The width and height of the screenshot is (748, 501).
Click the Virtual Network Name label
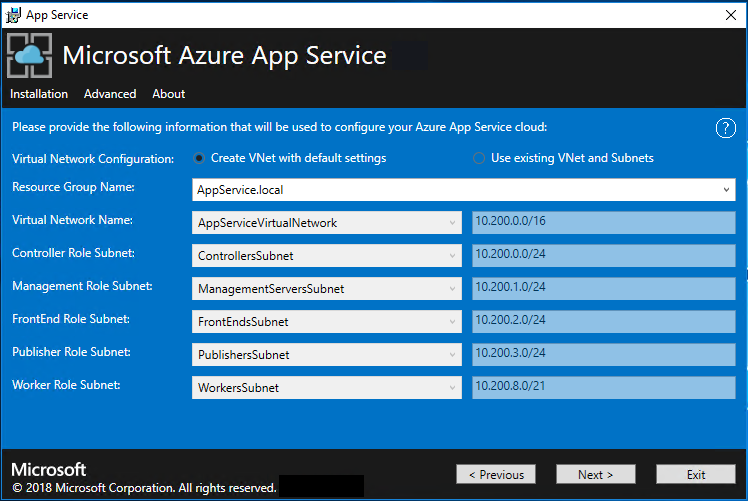73,220
